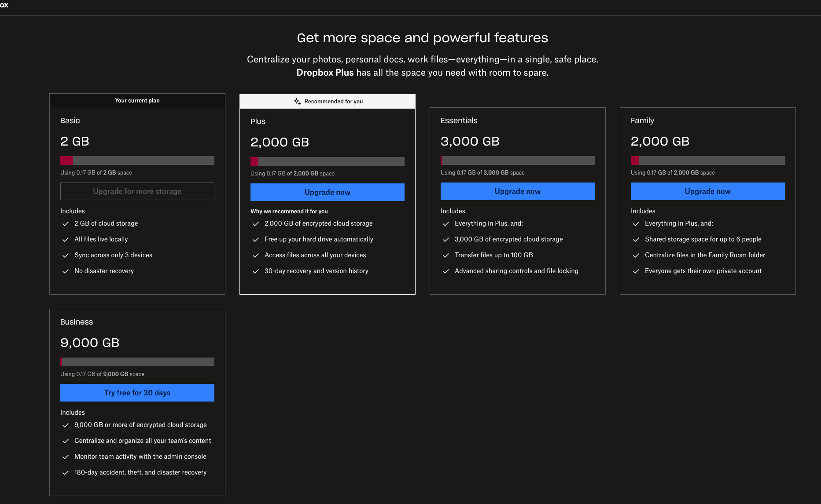Click checkmark beside Everything in Plus in Essentials
Screen dimensions: 821x504
[x=446, y=224]
